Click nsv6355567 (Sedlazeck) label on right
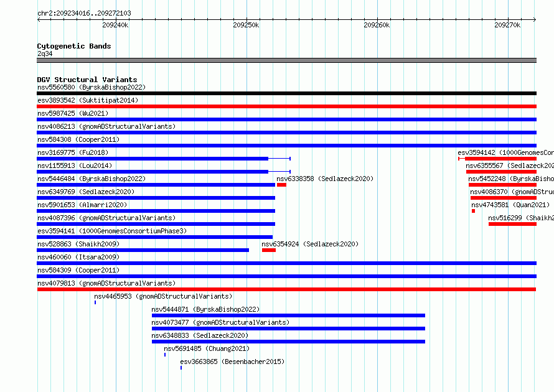 (x=510, y=166)
